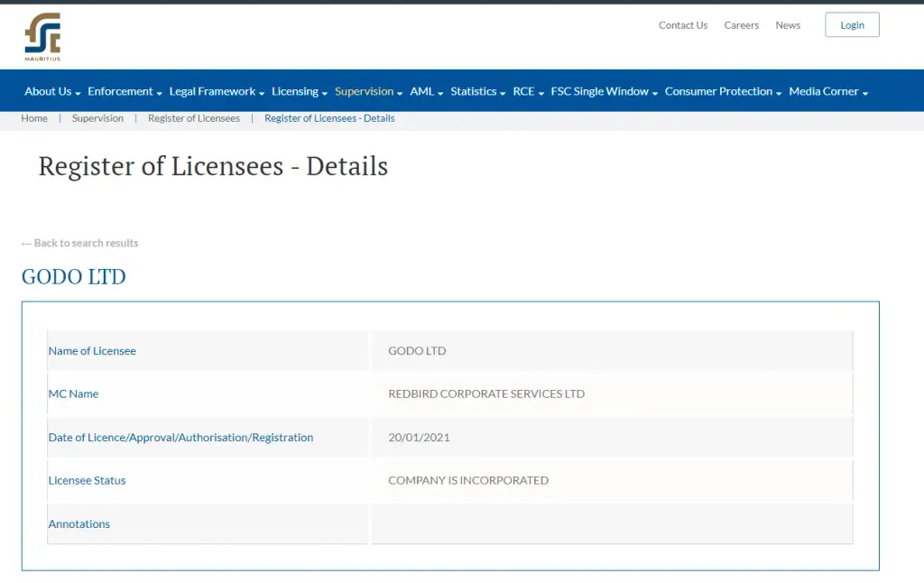924x583 pixels.
Task: Open the AML dropdown menu
Action: 427,91
